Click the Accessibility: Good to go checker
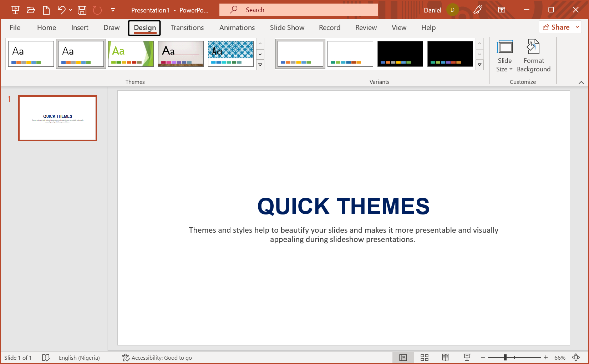Image resolution: width=589 pixels, height=364 pixels. click(157, 357)
